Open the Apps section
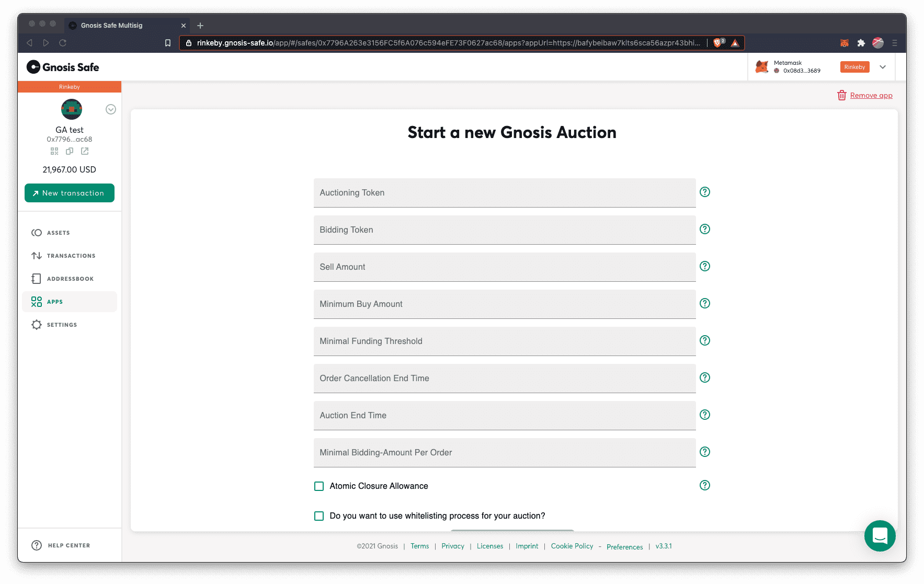 [x=70, y=302]
